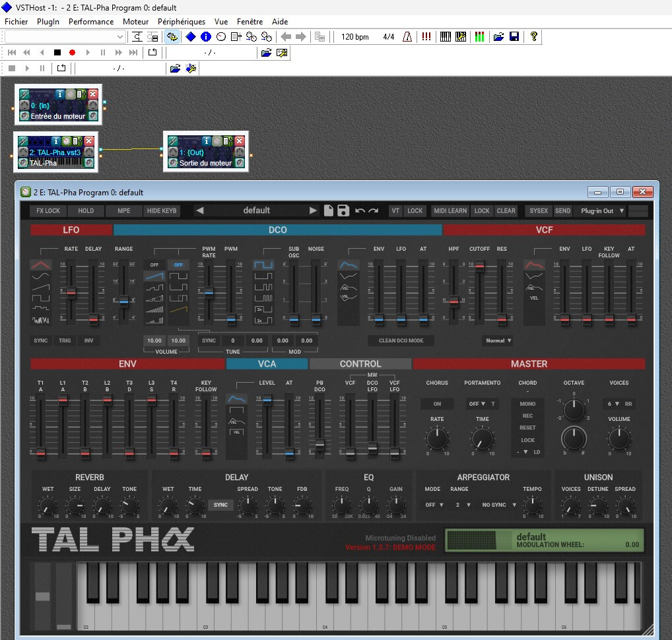This screenshot has height=640, width=672.
Task: Click the MIDI panic (!!!) icon
Action: click(426, 37)
